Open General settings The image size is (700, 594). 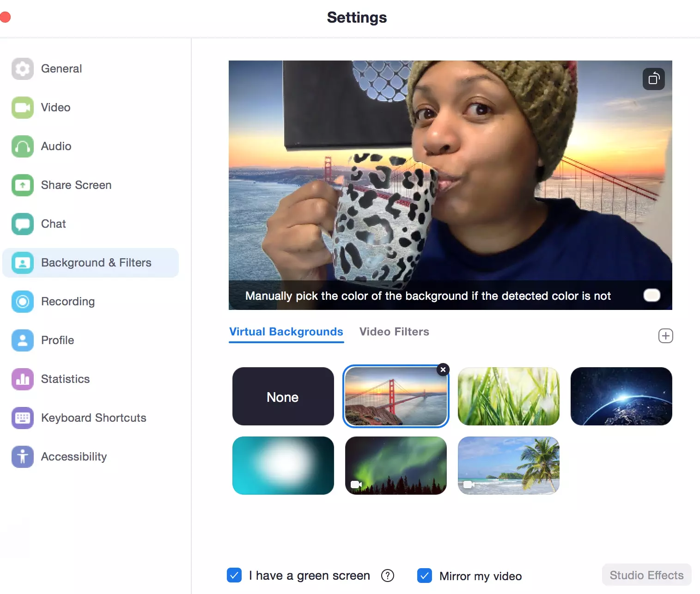(x=91, y=69)
